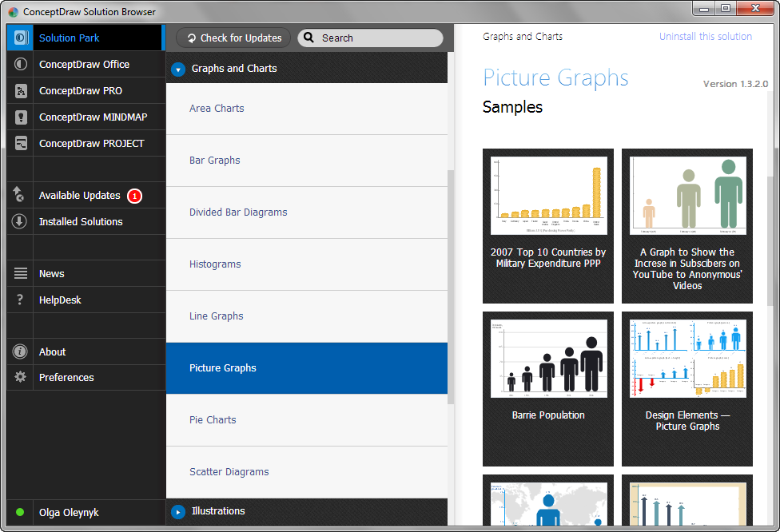
Task: Select Line Graphs solution
Action: click(306, 316)
